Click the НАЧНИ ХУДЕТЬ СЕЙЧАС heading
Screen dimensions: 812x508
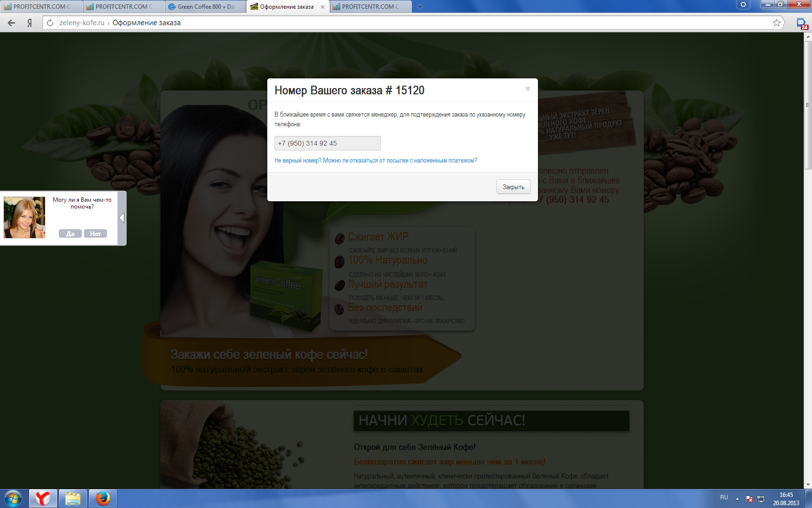coord(442,420)
